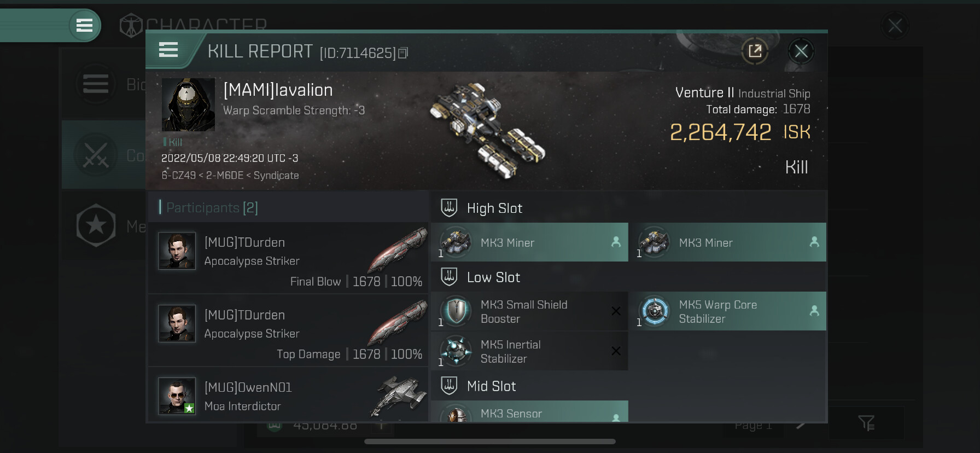
Task: Select MK3 Small Shield Booster module
Action: [529, 311]
